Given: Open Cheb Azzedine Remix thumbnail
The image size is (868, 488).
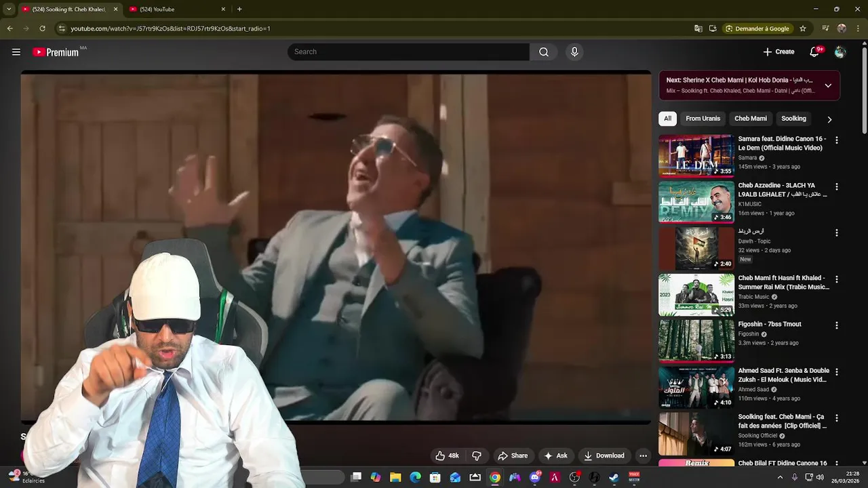Looking at the screenshot, I should [696, 201].
